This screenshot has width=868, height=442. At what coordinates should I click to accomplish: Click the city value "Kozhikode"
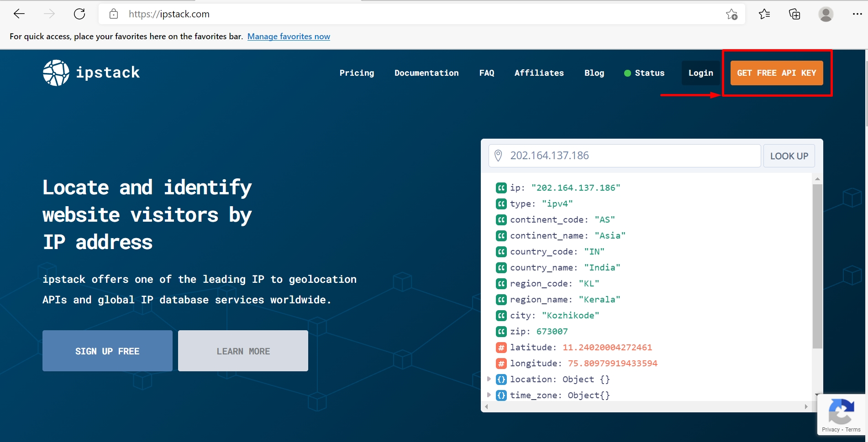(x=570, y=316)
